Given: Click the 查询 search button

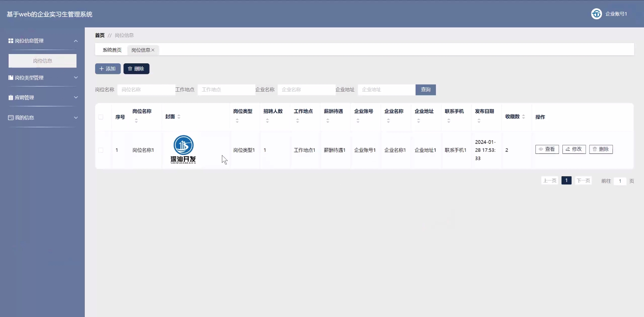Looking at the screenshot, I should [426, 90].
